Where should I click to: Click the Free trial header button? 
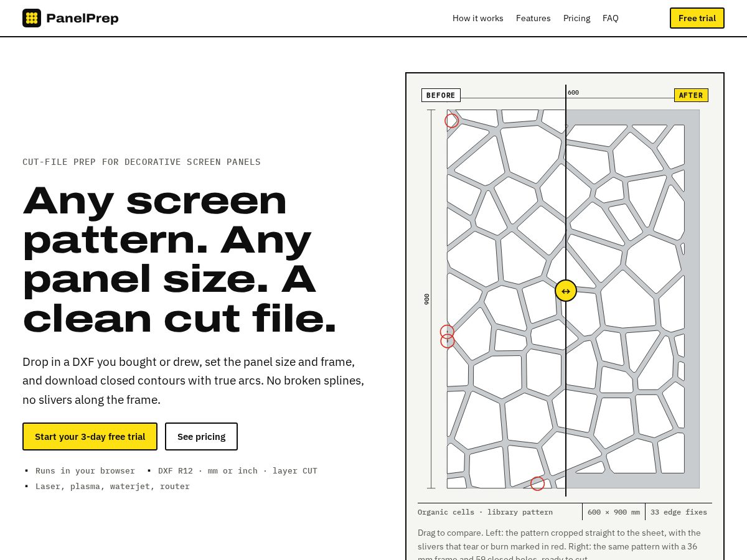tap(697, 18)
